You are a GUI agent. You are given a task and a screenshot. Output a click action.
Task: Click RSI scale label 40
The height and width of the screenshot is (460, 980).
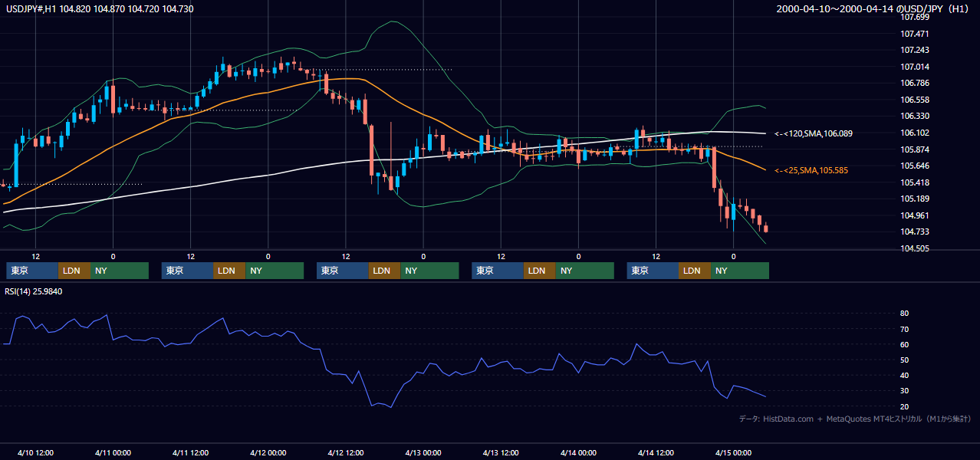tap(905, 375)
